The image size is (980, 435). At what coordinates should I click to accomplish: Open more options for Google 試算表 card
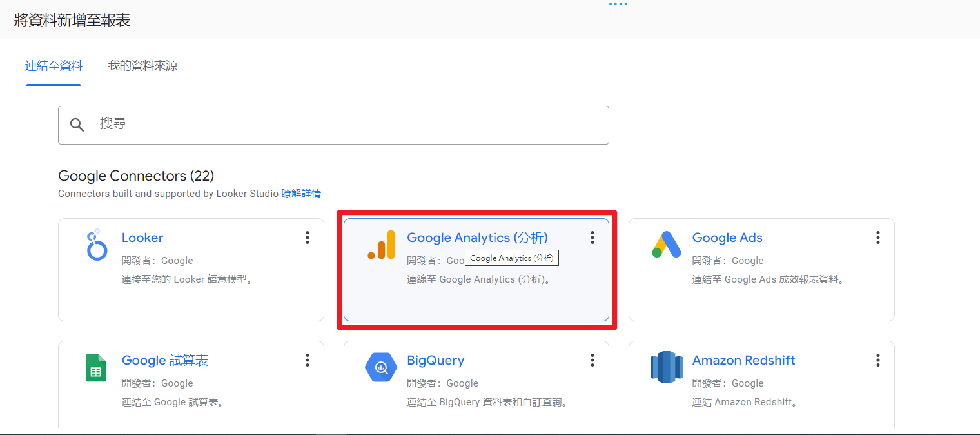coord(308,360)
